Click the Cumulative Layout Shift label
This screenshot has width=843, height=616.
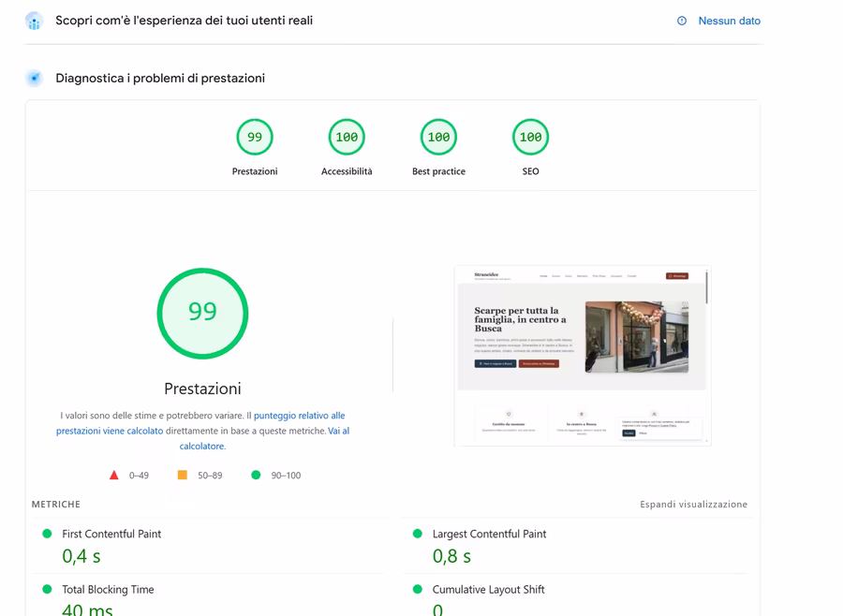tap(489, 589)
